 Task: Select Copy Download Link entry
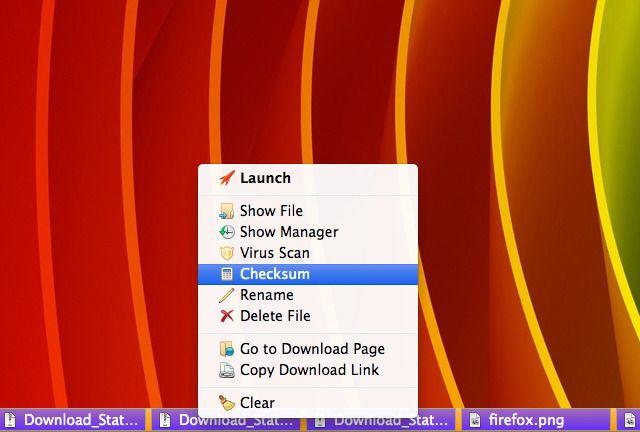308,370
